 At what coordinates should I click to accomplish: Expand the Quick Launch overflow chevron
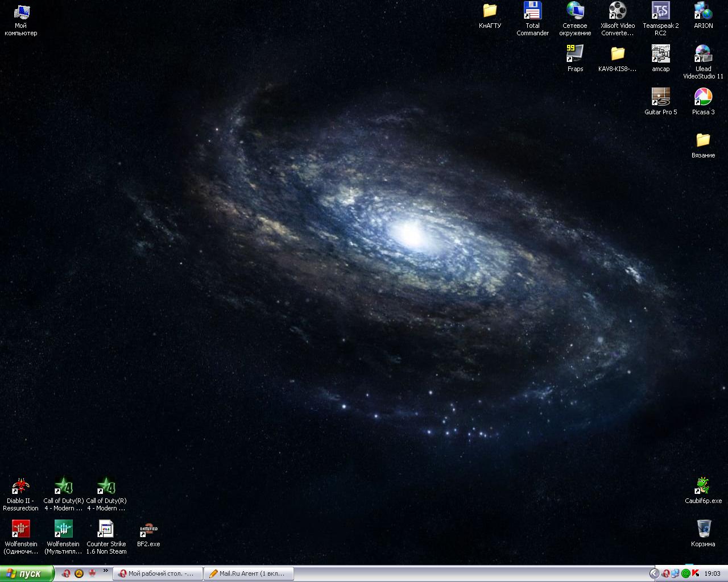[x=105, y=571]
